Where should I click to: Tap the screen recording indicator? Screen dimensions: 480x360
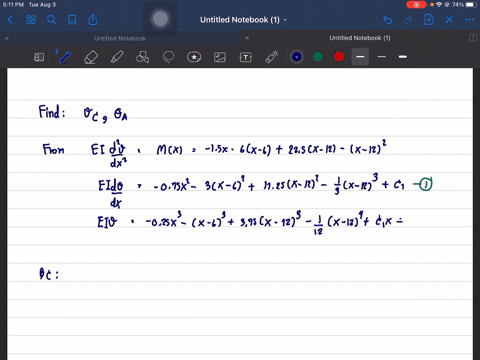(416, 5)
